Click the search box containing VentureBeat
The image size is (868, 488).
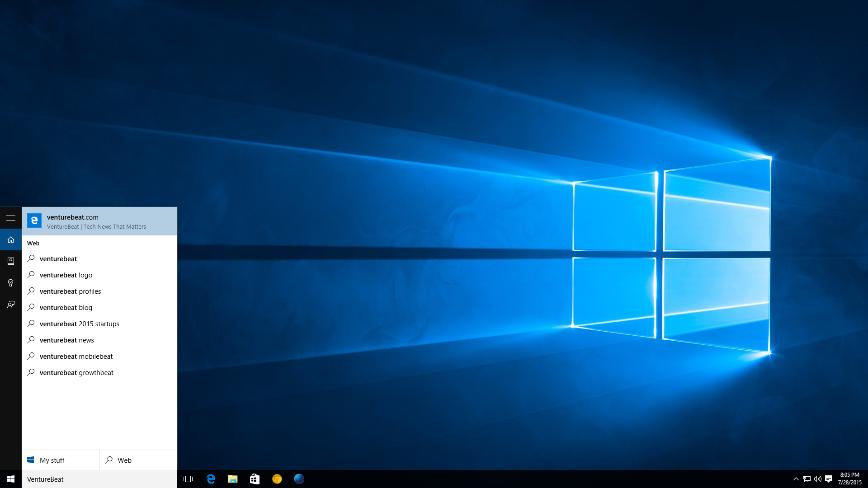[x=99, y=479]
